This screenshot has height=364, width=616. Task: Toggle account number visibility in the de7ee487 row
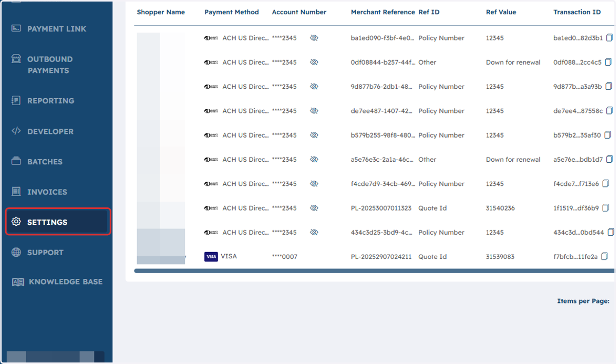click(314, 111)
